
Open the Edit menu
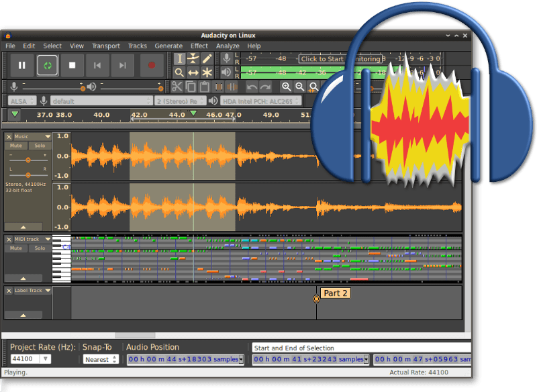tap(29, 46)
